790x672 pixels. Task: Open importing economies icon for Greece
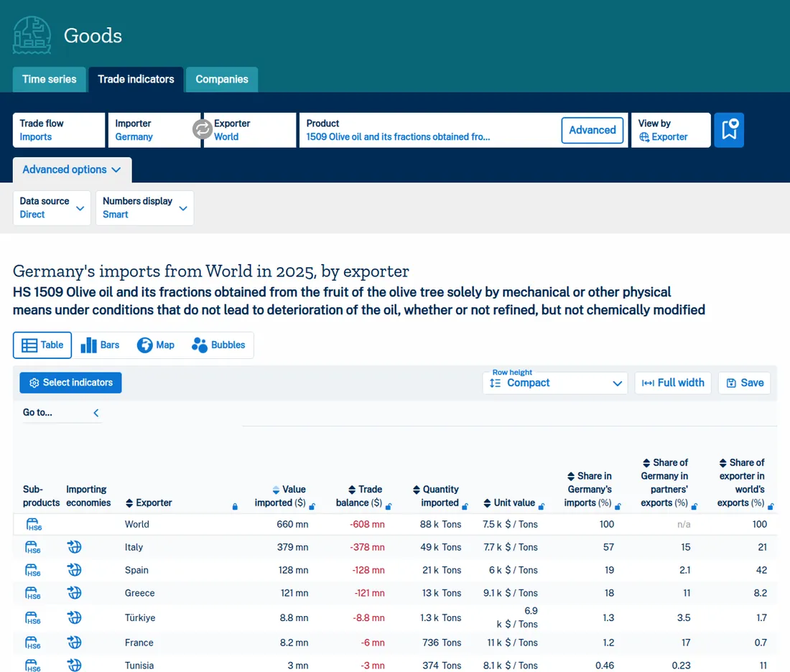point(75,592)
